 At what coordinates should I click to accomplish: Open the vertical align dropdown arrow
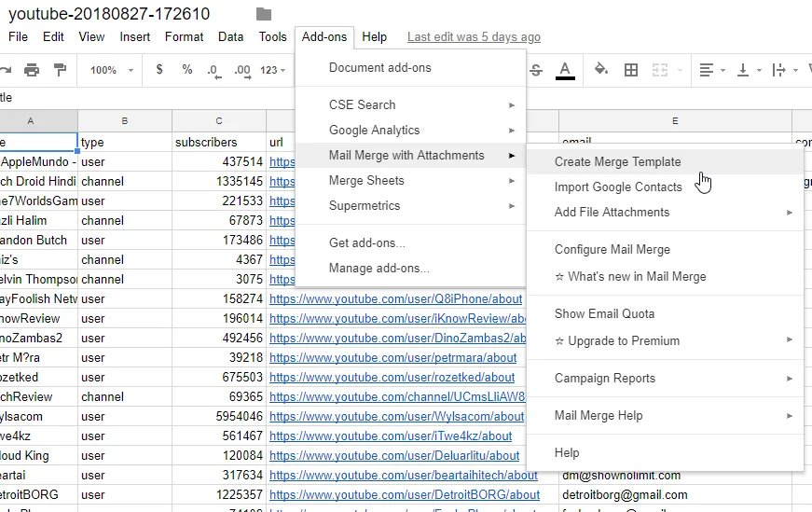(759, 71)
